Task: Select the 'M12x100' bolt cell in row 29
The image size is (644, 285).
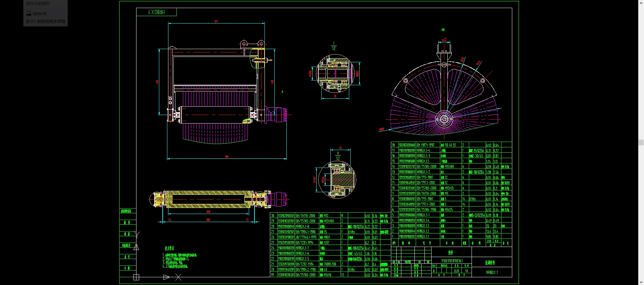Action: 330,221
